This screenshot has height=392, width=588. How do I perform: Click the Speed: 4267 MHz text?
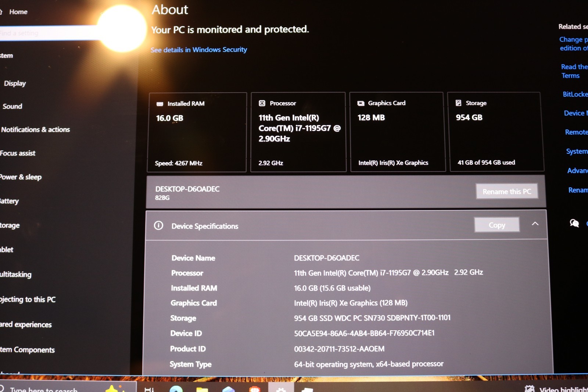[x=179, y=163]
